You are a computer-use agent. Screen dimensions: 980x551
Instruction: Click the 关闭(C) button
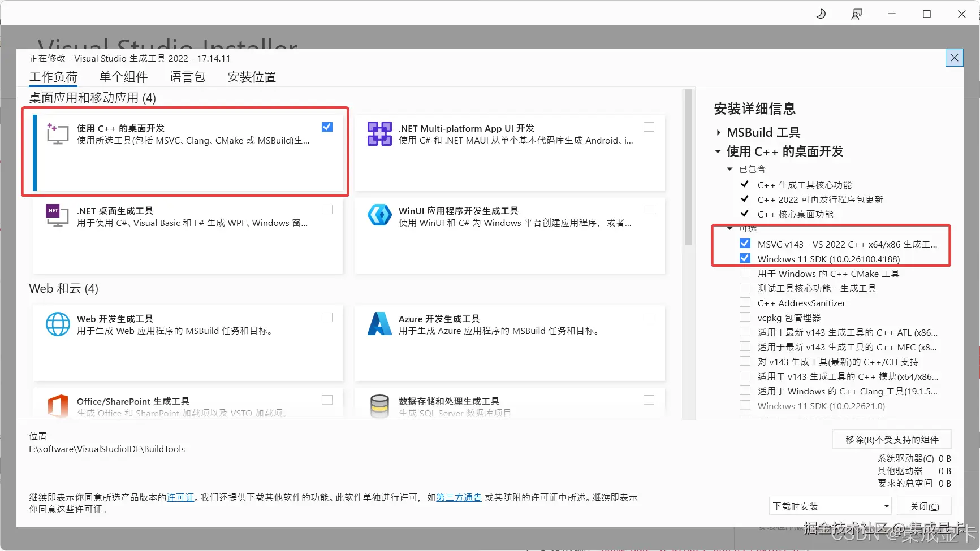click(925, 506)
